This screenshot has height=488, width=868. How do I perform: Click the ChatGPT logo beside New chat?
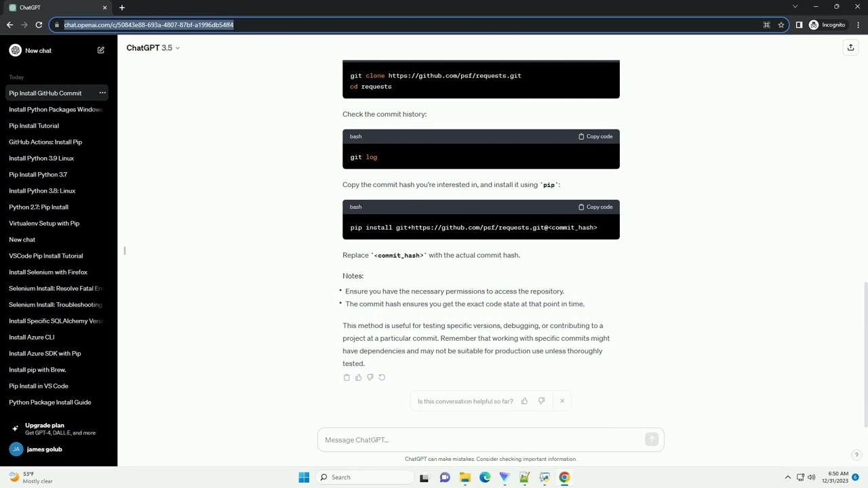[x=15, y=50]
